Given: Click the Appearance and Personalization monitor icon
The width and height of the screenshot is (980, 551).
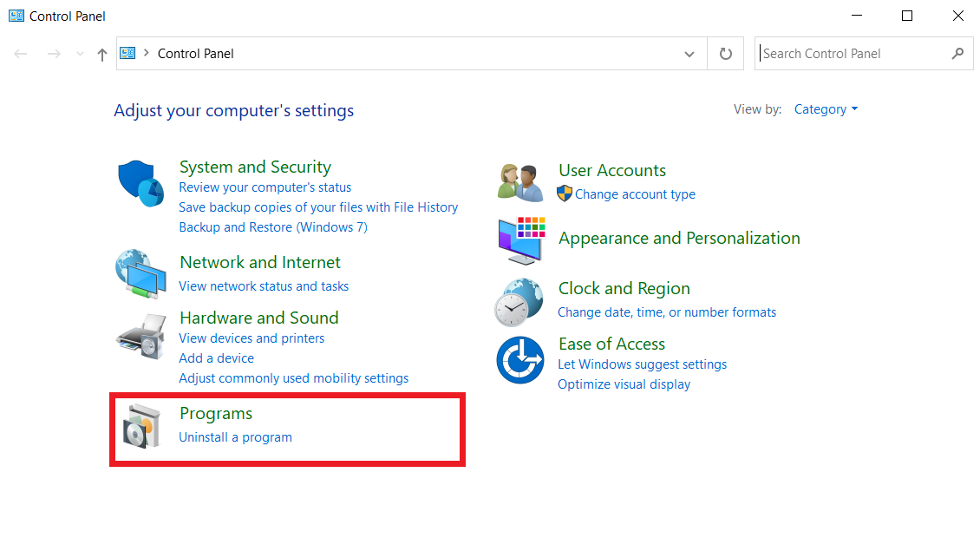Looking at the screenshot, I should tap(519, 240).
